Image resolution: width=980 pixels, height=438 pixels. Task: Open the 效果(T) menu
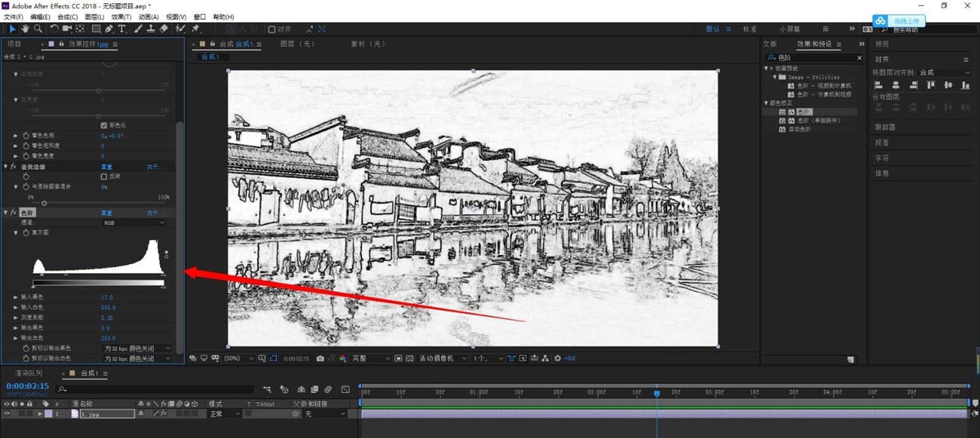(x=121, y=16)
